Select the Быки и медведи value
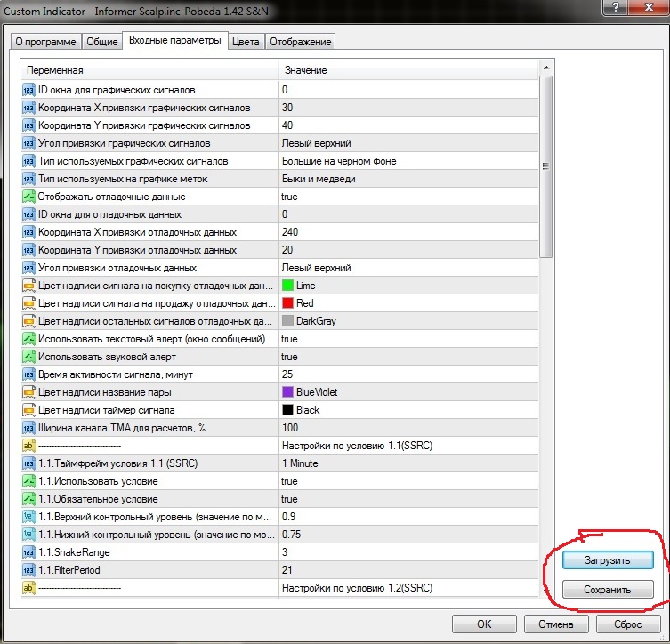The width and height of the screenshot is (670, 644). pyautogui.click(x=319, y=180)
